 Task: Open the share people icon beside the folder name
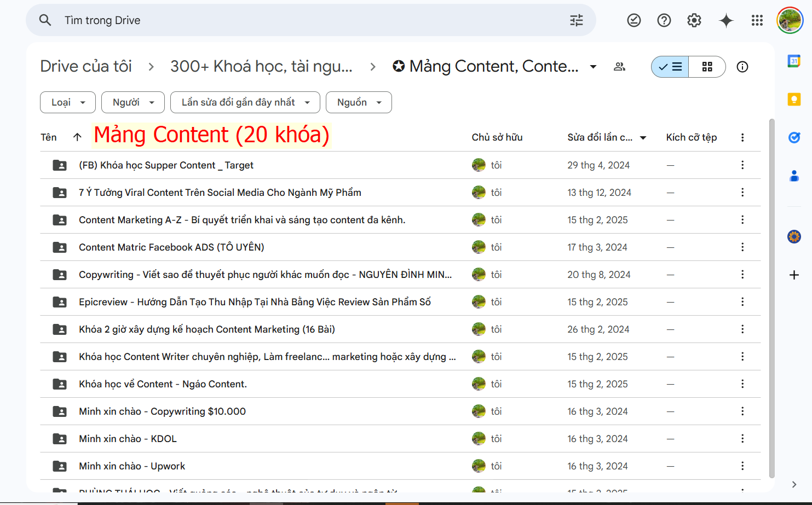620,67
